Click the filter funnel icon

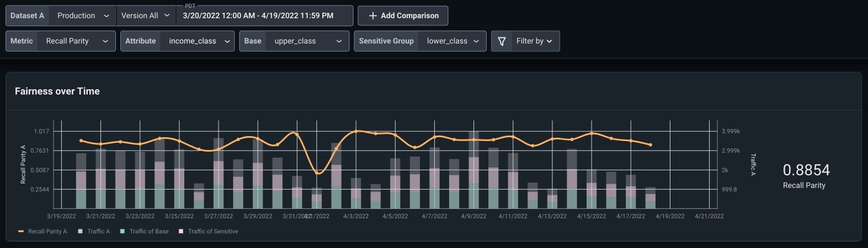[x=502, y=41]
